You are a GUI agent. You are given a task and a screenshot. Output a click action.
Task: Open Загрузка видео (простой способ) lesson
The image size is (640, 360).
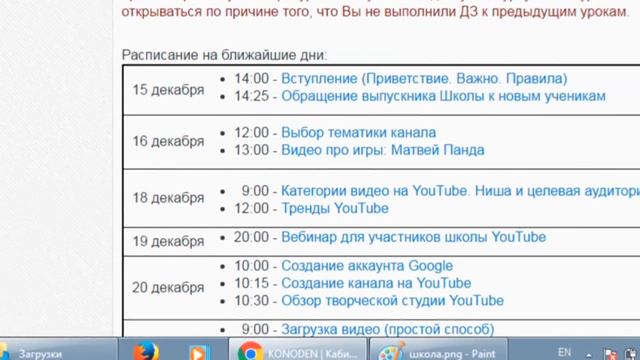(x=388, y=329)
